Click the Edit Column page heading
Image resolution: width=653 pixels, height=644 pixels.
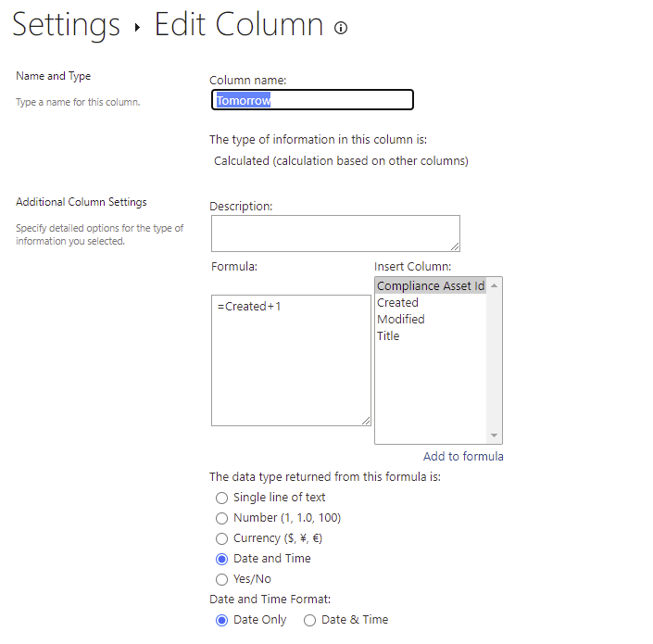click(239, 24)
